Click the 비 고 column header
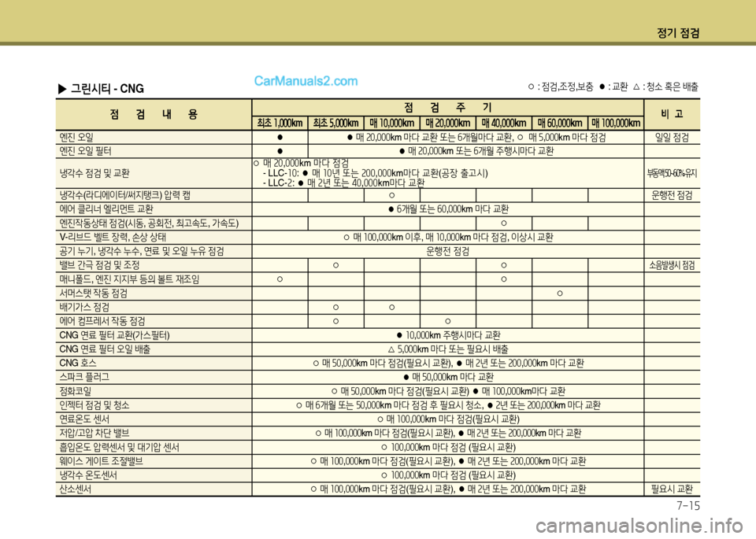Image resolution: width=756 pixels, height=539 pixels. tap(672, 115)
